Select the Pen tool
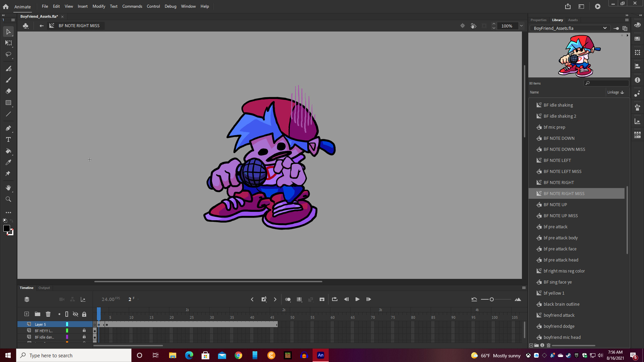This screenshot has width=644, height=362. click(8, 128)
